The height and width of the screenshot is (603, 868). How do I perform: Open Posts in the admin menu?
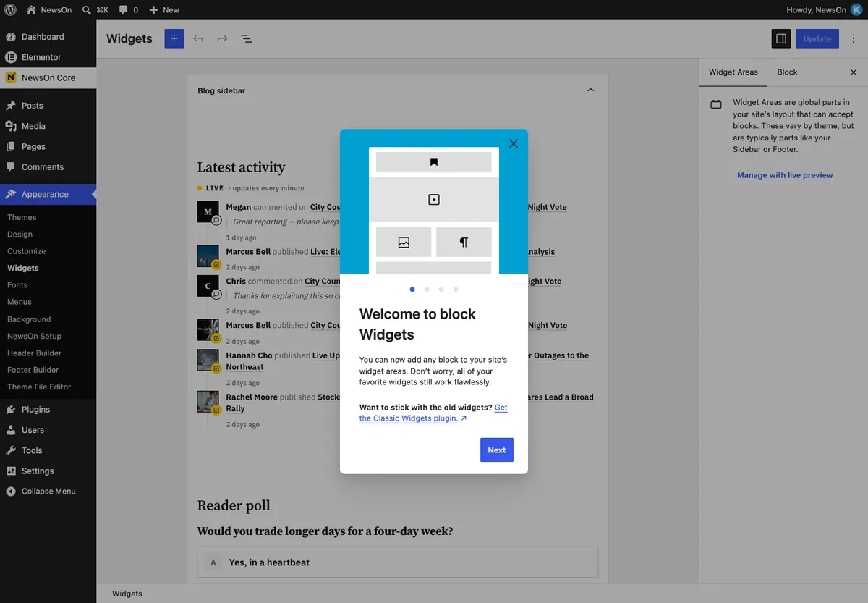[48, 106]
